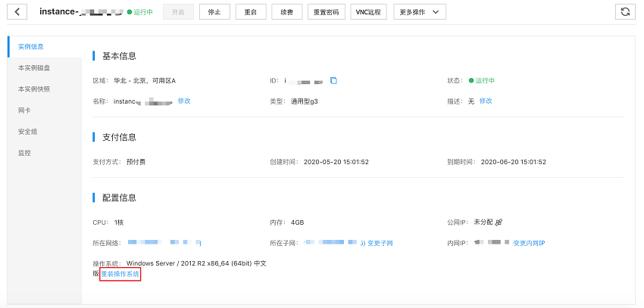Viewport: 644px width, 308px height.
Task: Click the 变更子网 link
Action: click(x=380, y=243)
